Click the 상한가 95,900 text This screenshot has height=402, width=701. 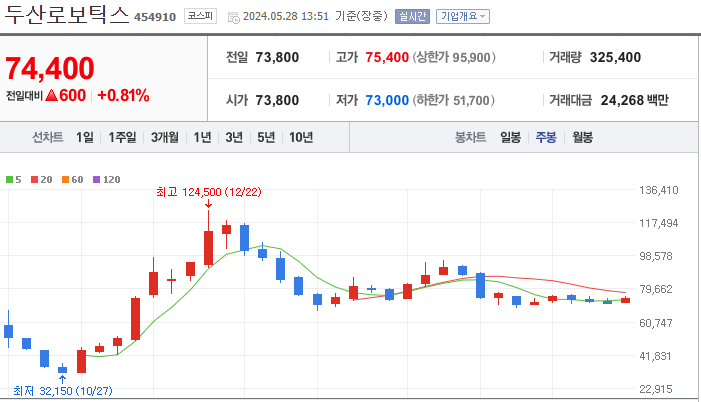point(454,57)
